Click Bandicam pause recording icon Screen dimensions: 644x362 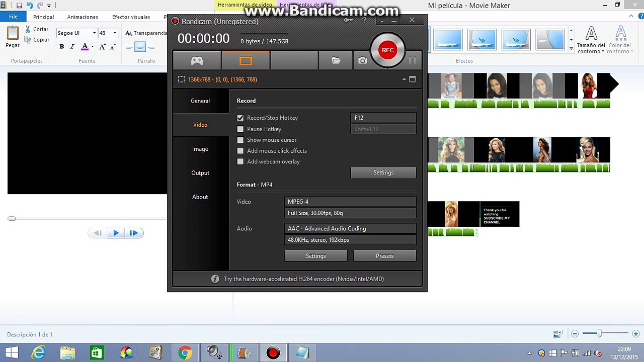[413, 60]
